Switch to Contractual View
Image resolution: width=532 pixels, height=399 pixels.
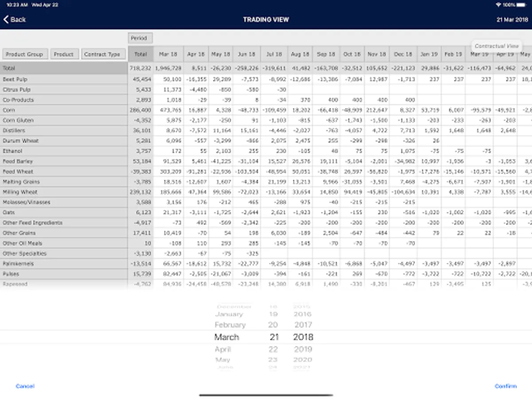[496, 46]
